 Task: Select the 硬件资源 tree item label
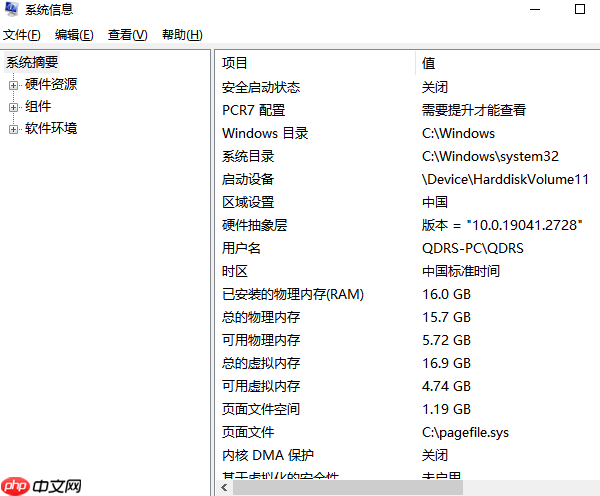click(51, 84)
